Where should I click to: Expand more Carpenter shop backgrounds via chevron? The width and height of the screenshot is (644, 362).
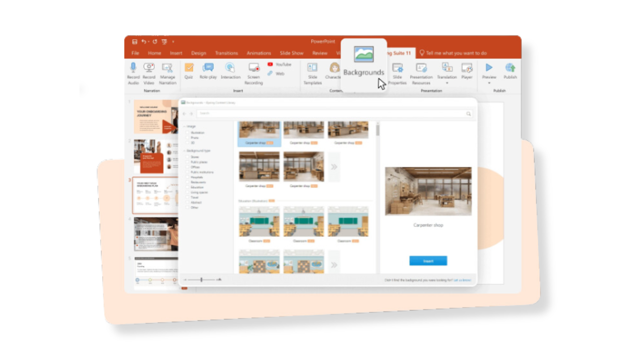[x=333, y=167]
